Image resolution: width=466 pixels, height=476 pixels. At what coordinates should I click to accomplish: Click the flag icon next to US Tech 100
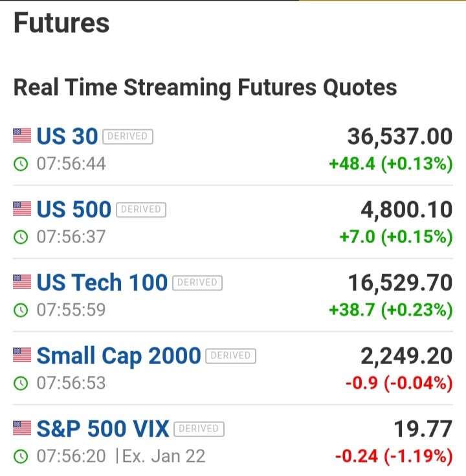(22, 282)
